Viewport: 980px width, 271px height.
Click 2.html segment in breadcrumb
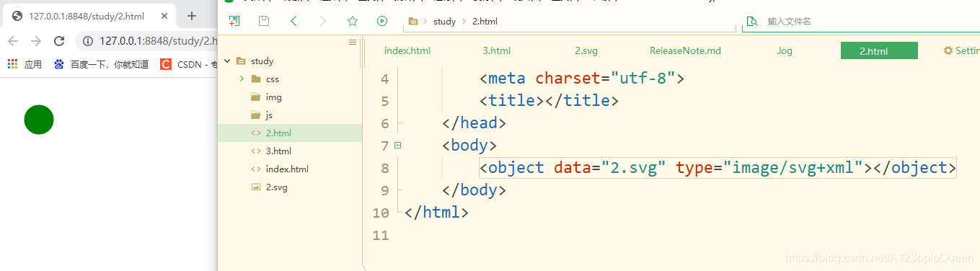[x=485, y=22]
